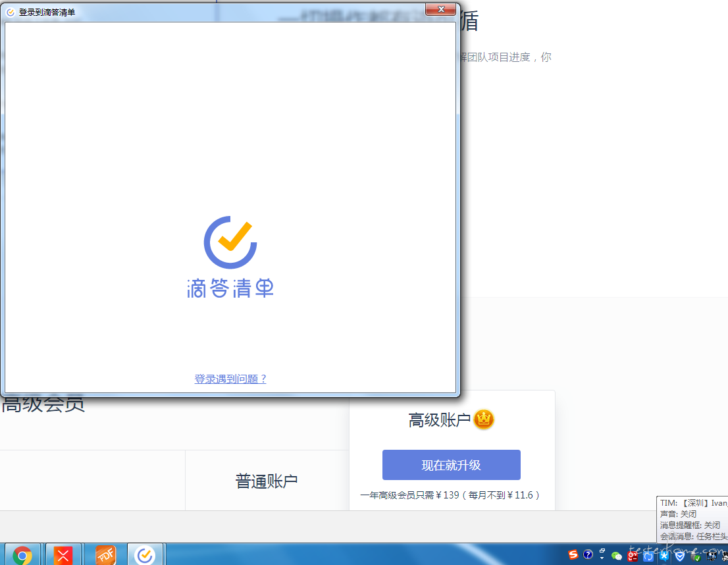Close the 登录到滴答清单 login window
728x565 pixels.
(440, 9)
